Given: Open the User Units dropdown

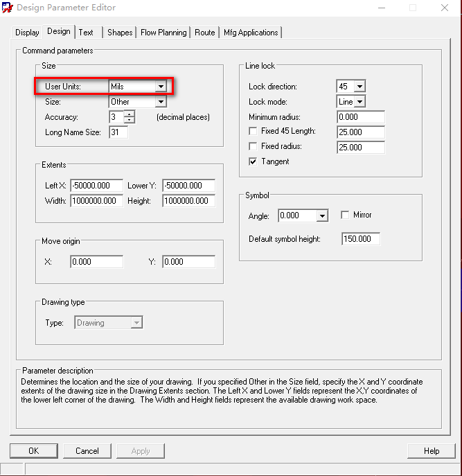Looking at the screenshot, I should [x=161, y=87].
